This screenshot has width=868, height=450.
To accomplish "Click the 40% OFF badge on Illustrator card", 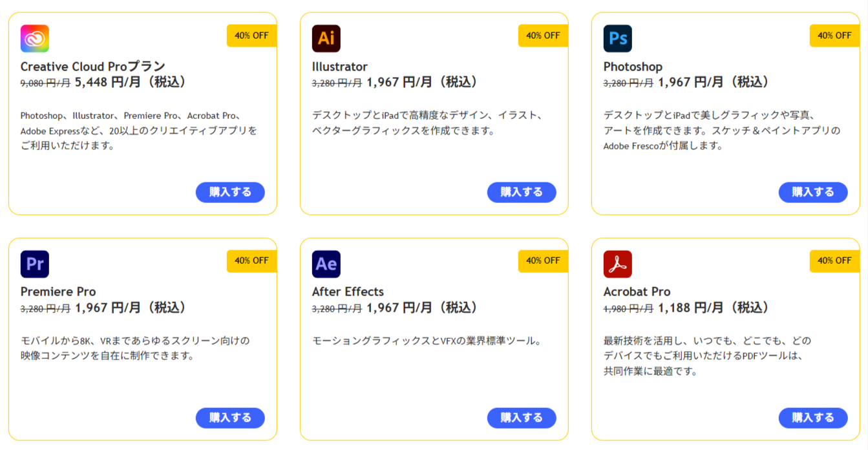I will tap(544, 36).
